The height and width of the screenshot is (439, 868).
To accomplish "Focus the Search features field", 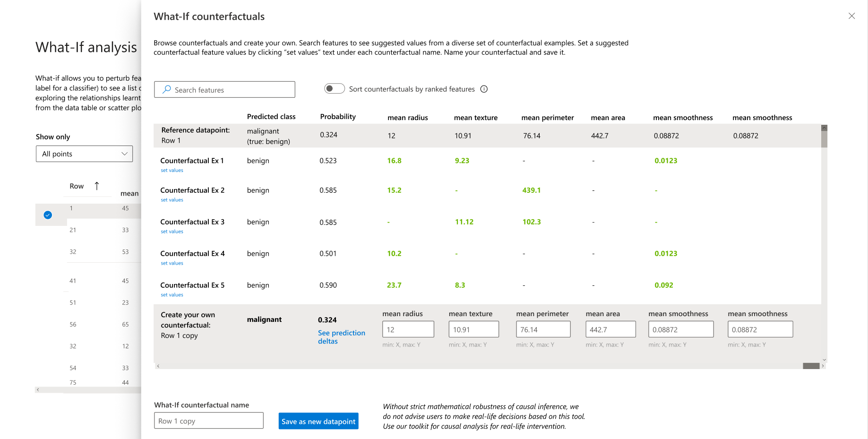I will click(224, 89).
